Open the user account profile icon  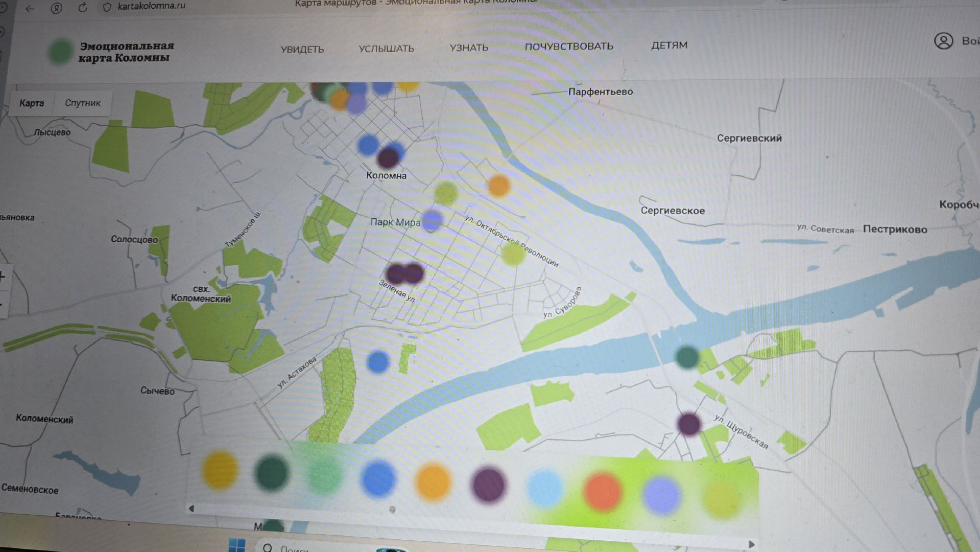click(x=943, y=41)
